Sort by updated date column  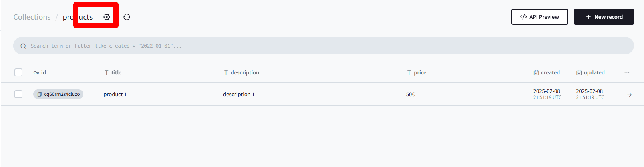click(x=590, y=72)
